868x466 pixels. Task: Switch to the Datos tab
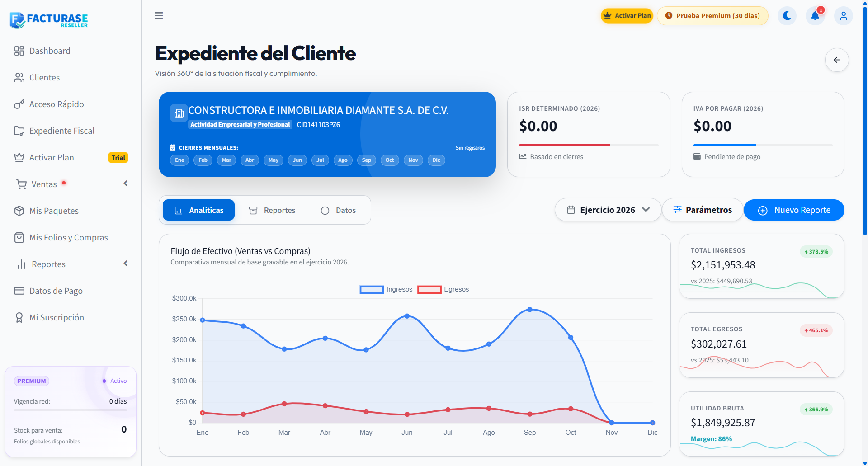pyautogui.click(x=338, y=210)
